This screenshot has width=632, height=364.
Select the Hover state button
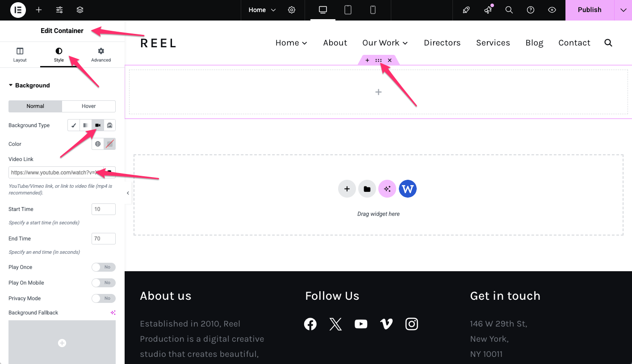pyautogui.click(x=88, y=106)
